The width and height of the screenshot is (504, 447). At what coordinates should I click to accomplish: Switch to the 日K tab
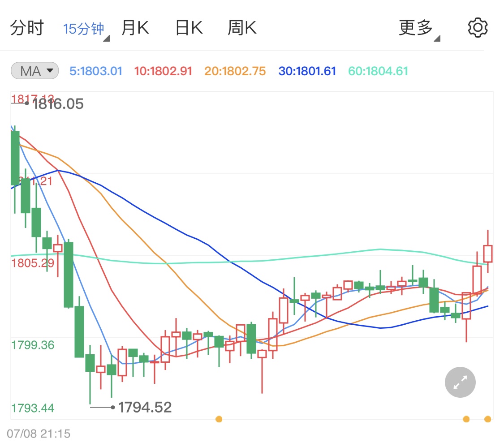pyautogui.click(x=190, y=28)
